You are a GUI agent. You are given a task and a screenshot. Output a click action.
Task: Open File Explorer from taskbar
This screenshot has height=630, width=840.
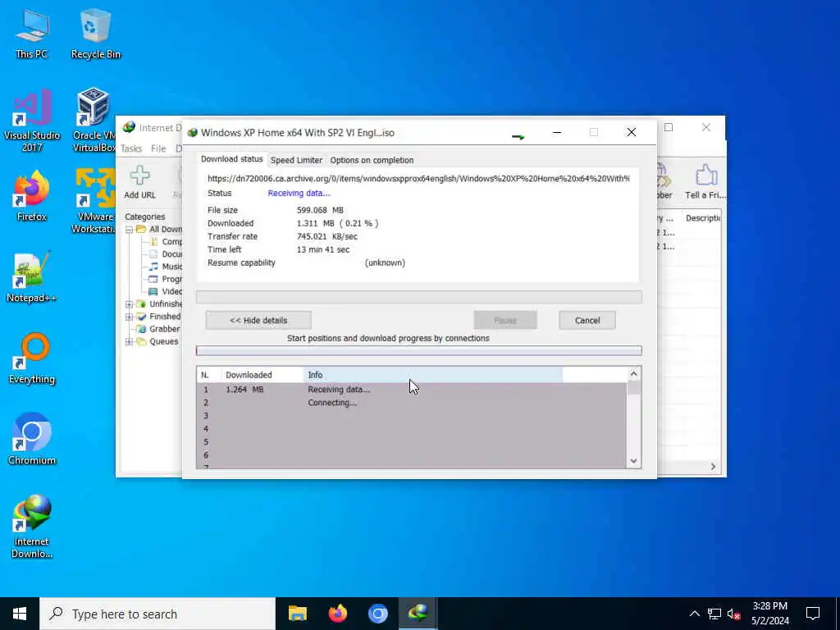click(x=297, y=614)
